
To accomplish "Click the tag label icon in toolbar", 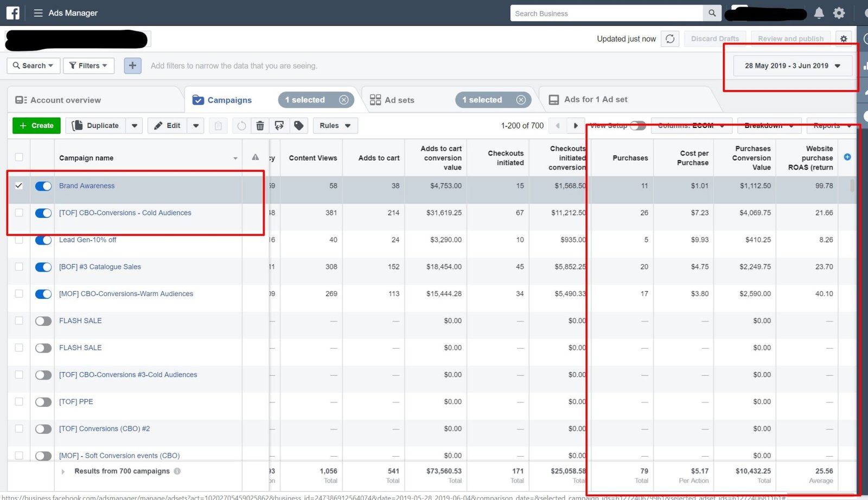I will click(x=298, y=126).
